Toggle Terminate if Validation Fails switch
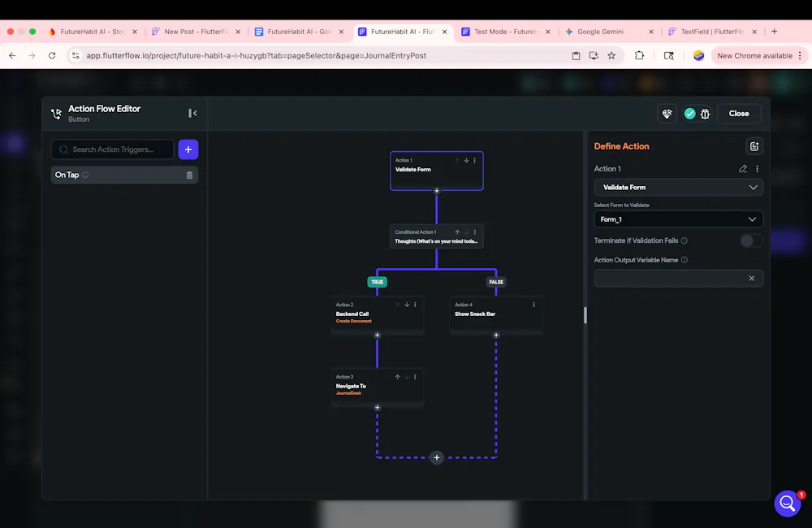812x528 pixels. point(750,240)
